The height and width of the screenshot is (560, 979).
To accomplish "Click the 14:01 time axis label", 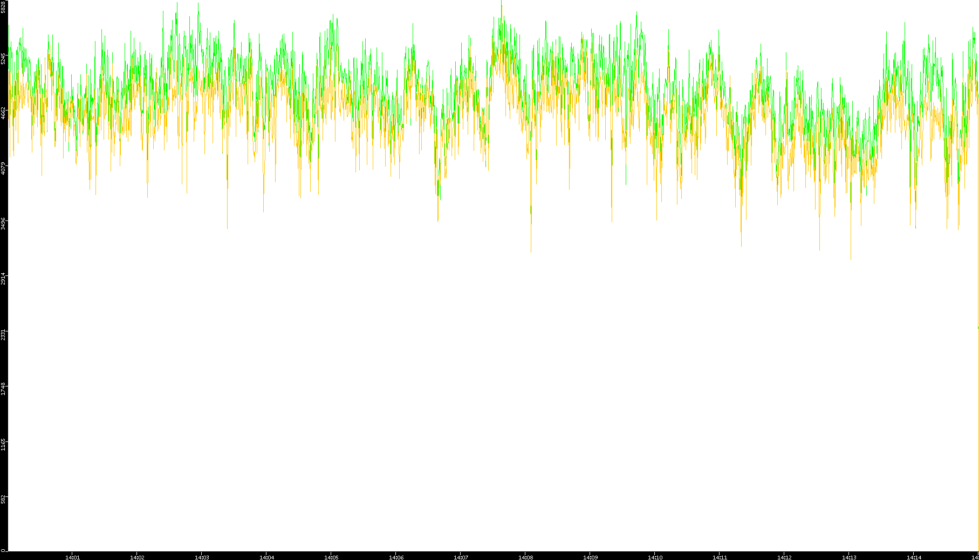I will coord(72,557).
